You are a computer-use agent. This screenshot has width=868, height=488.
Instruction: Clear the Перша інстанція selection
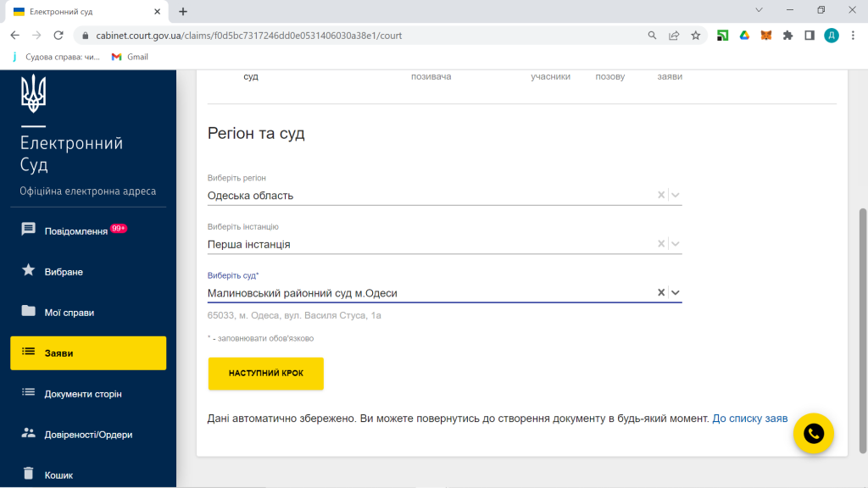pyautogui.click(x=661, y=244)
